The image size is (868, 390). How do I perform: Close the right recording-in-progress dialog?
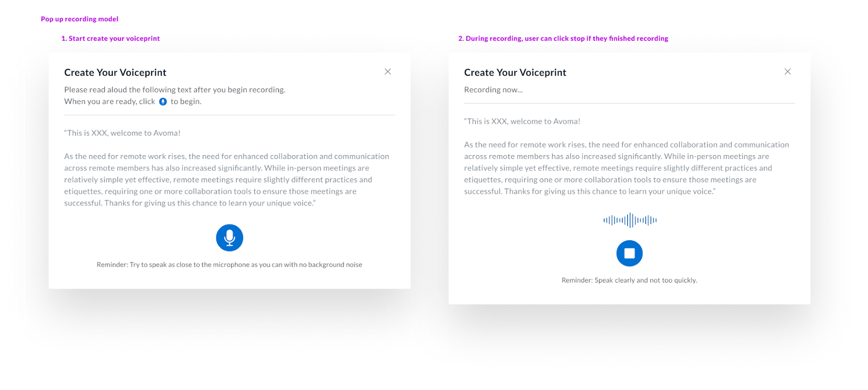pyautogui.click(x=788, y=72)
